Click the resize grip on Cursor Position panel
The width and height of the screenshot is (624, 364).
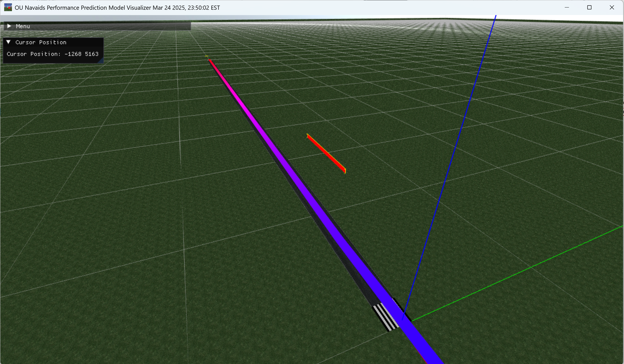pos(101,60)
